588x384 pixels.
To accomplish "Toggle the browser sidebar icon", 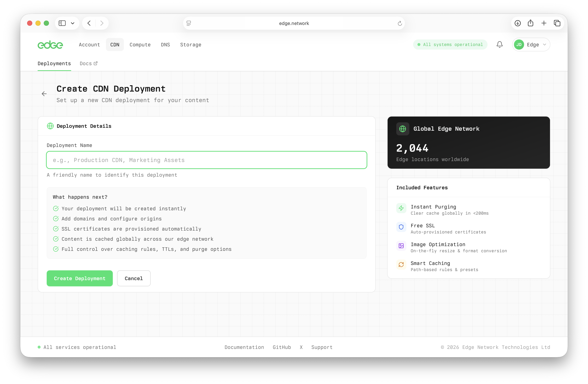I will pos(62,23).
